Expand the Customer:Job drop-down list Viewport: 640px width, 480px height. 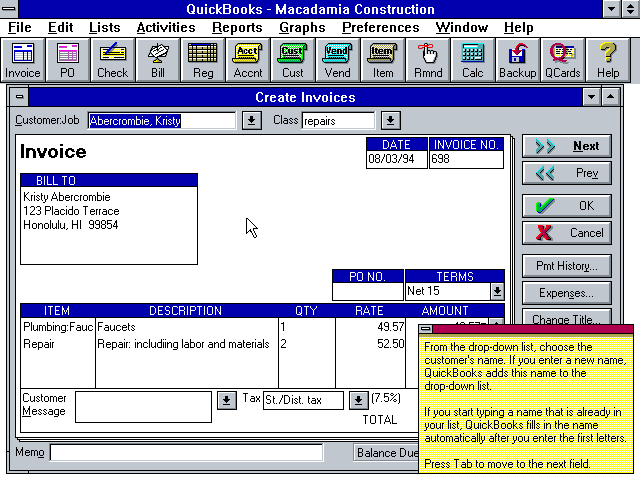point(251,121)
